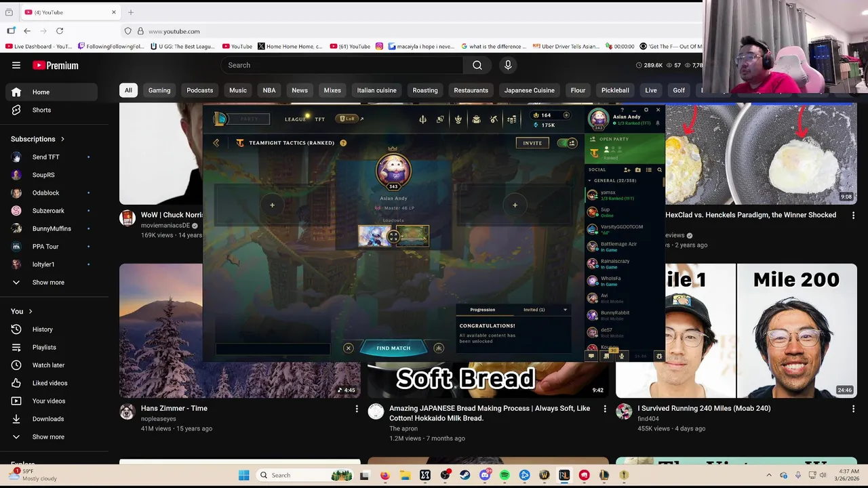Open the YouTube guide hamburger menu
The image size is (868, 488).
(x=16, y=65)
